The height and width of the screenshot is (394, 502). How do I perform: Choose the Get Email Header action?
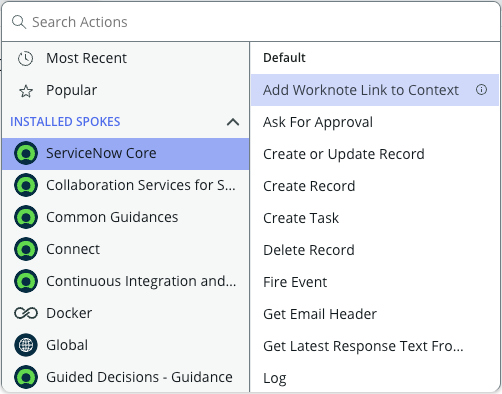pos(375,314)
